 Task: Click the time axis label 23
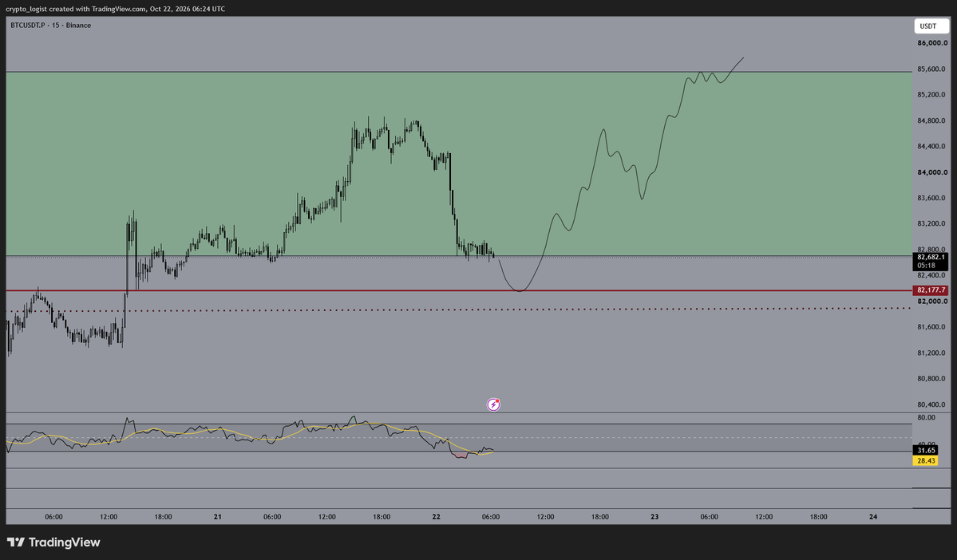[x=654, y=517]
